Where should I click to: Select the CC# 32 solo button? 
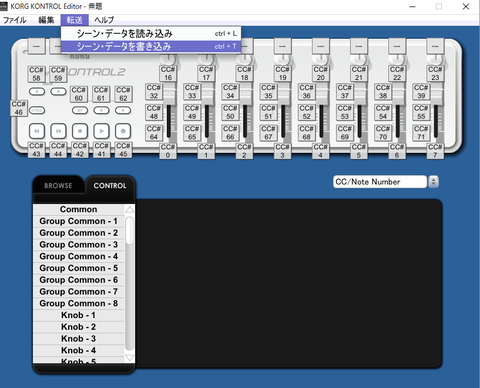coord(154,92)
